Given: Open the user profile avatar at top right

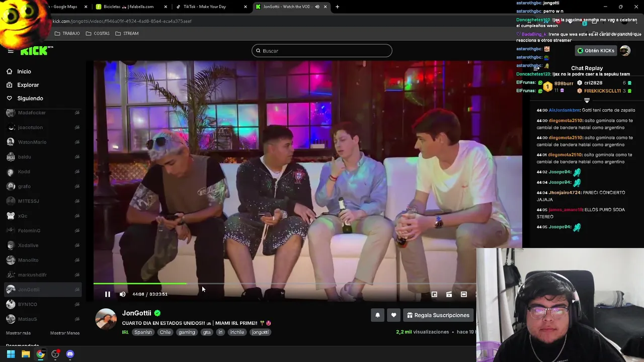Looking at the screenshot, I should pyautogui.click(x=625, y=51).
